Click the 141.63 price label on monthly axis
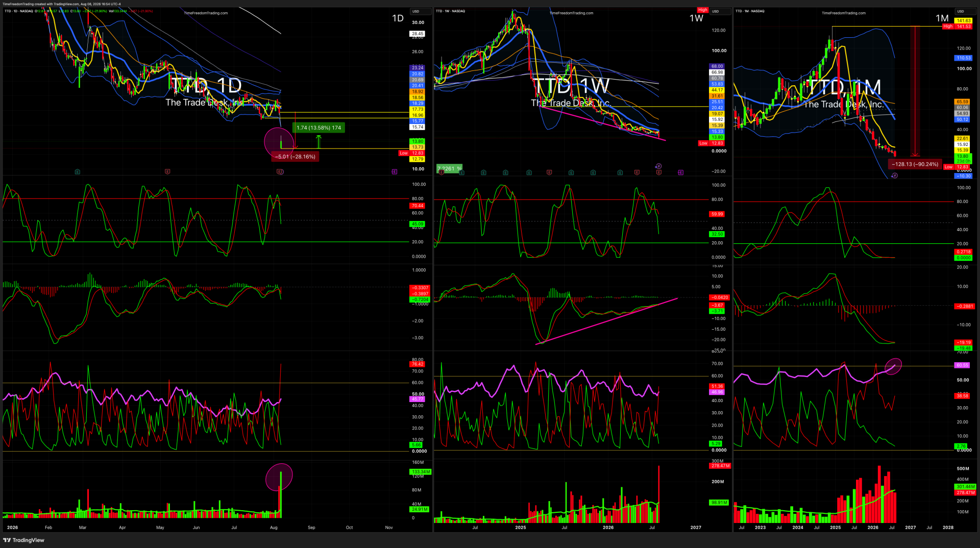The width and height of the screenshot is (980, 548). tap(964, 21)
